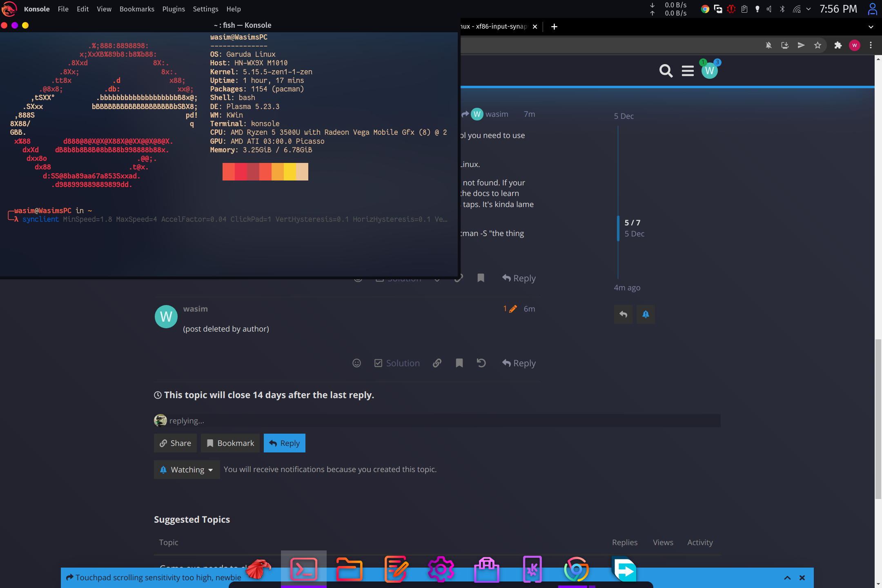Click the restore arrow icon on deleted post
This screenshot has height=588, width=882.
pyautogui.click(x=481, y=363)
